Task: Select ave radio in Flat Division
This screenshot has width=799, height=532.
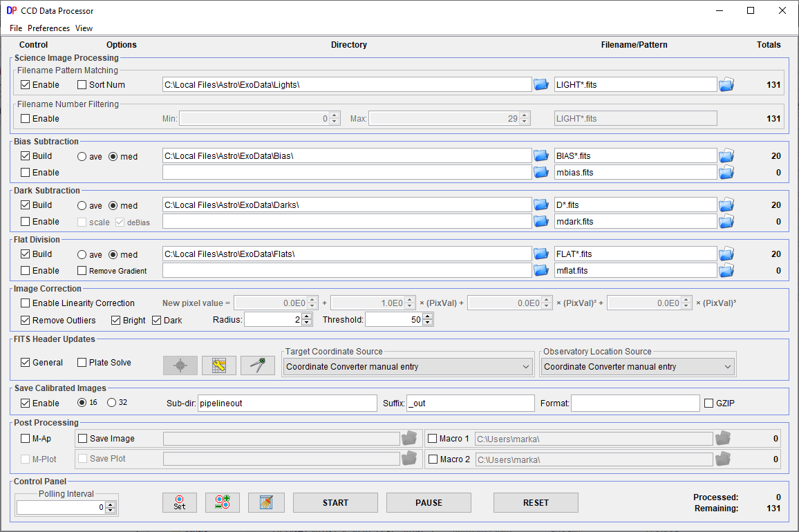Action: 82,254
